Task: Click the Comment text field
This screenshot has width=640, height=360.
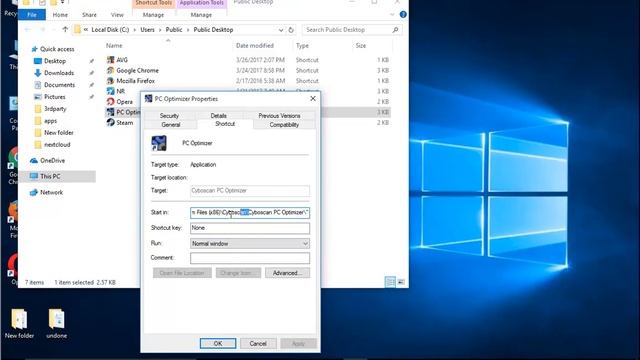Action: click(250, 258)
